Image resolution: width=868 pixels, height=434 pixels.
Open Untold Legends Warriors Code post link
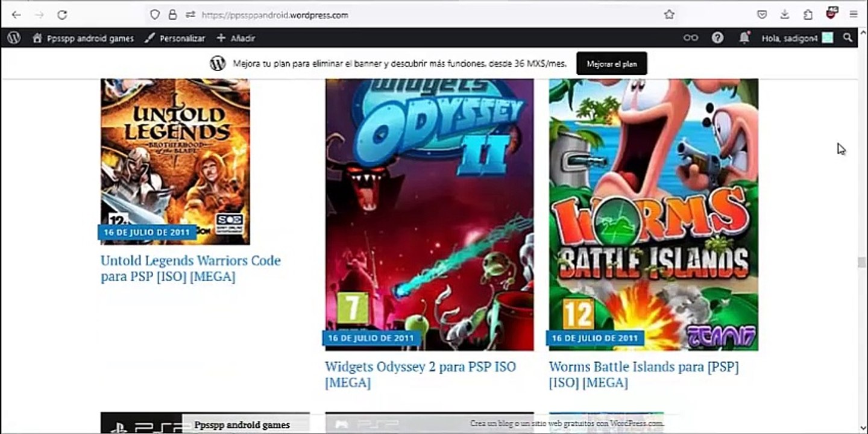[x=190, y=269]
